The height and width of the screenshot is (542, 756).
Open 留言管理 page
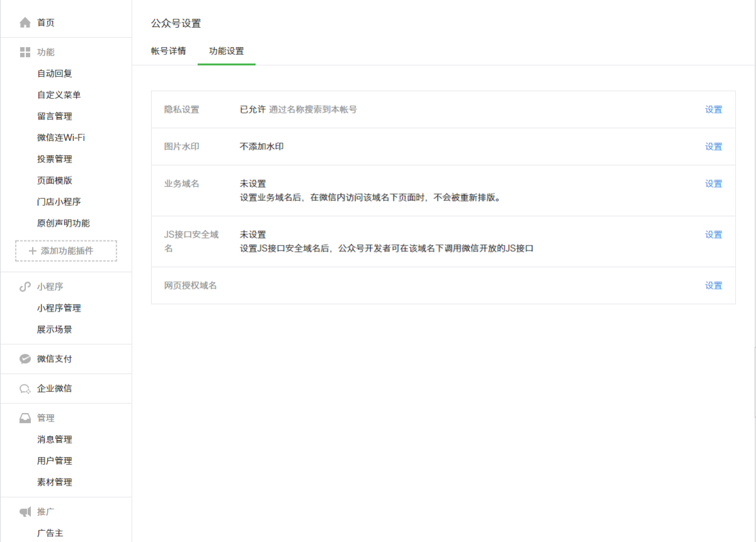pos(55,116)
